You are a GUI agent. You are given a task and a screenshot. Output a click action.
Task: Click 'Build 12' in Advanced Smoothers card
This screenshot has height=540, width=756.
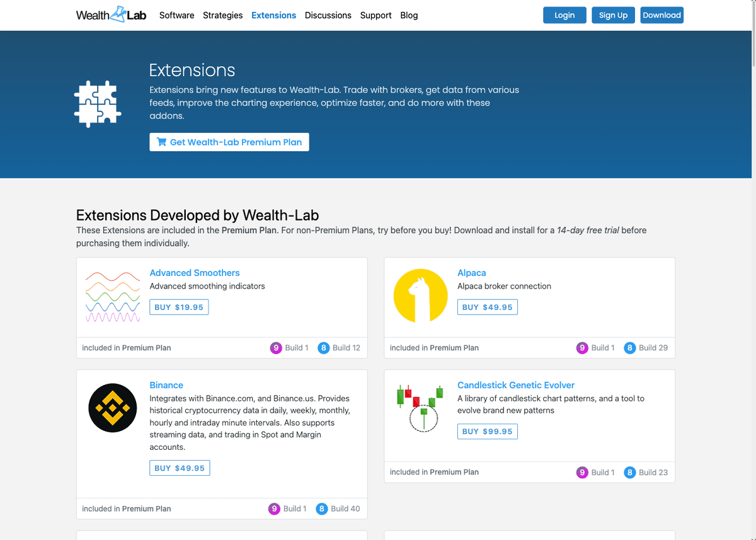pyautogui.click(x=346, y=348)
